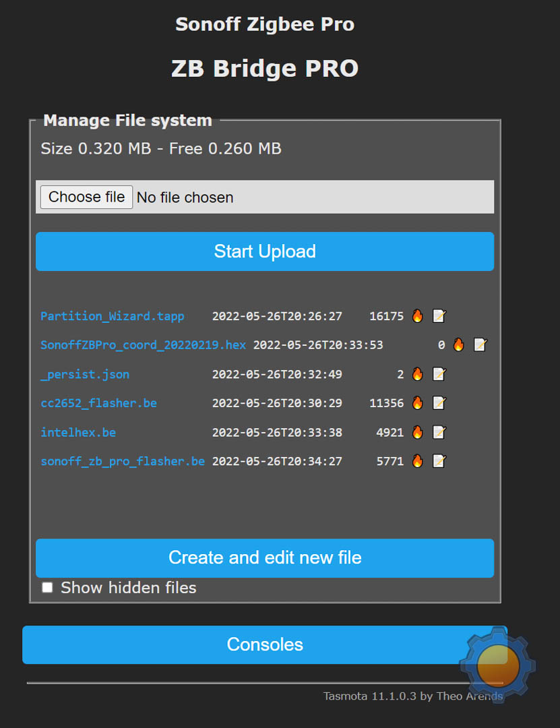Click Create and edit new file
560x728 pixels.
[265, 557]
